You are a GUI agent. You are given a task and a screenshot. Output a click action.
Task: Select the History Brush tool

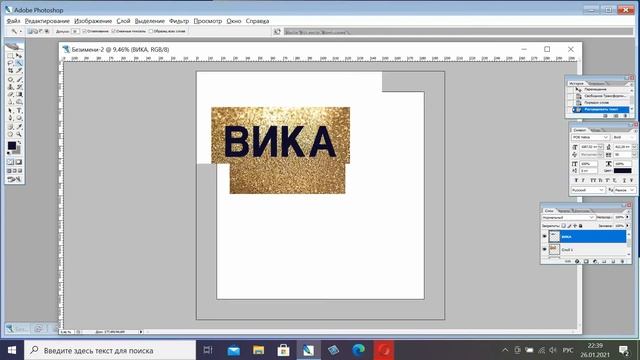pyautogui.click(x=19, y=87)
